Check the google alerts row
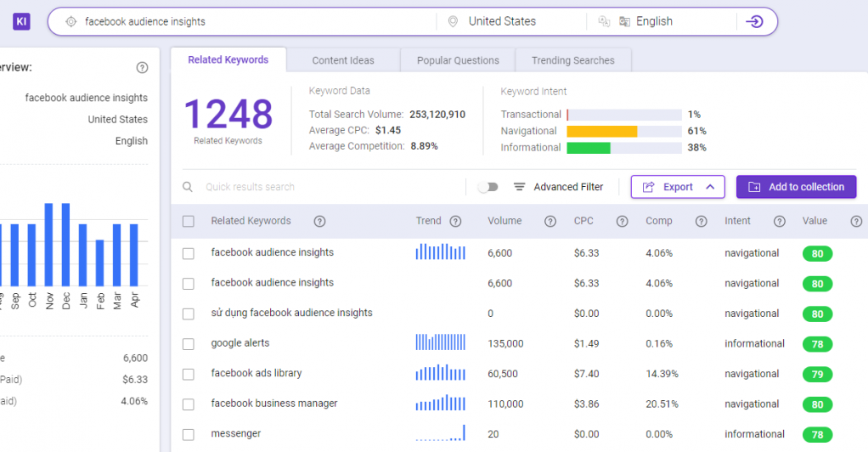This screenshot has width=868, height=452. tap(189, 344)
